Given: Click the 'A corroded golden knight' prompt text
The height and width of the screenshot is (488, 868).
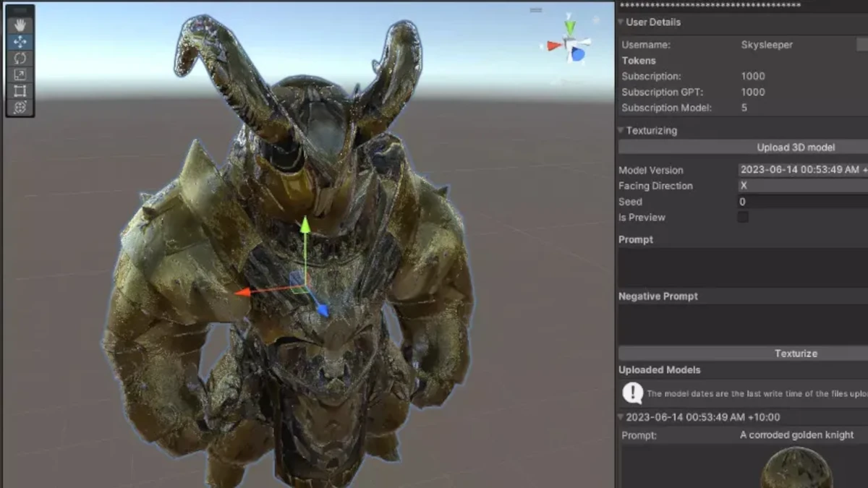Looking at the screenshot, I should (x=796, y=435).
